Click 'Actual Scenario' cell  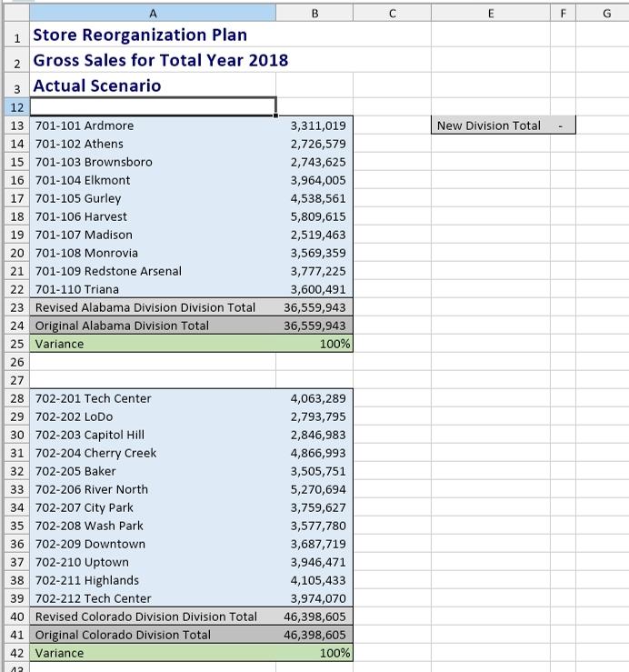(x=153, y=85)
